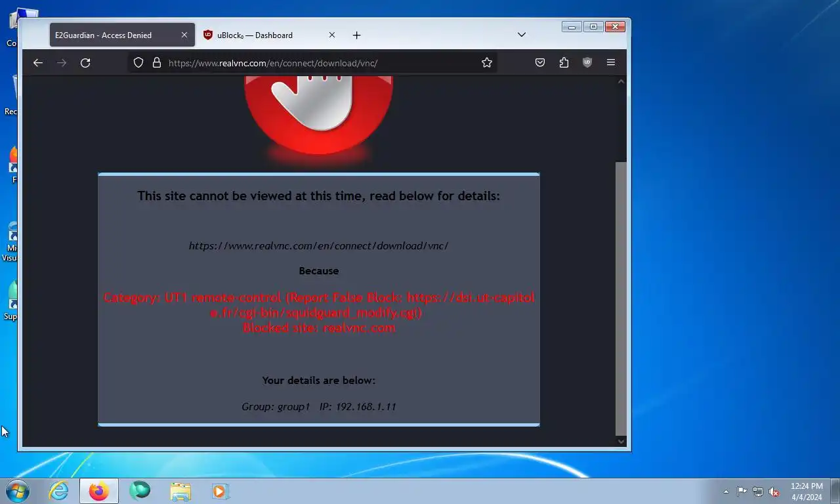840x504 pixels.
Task: Open network status tray icon
Action: tap(758, 492)
